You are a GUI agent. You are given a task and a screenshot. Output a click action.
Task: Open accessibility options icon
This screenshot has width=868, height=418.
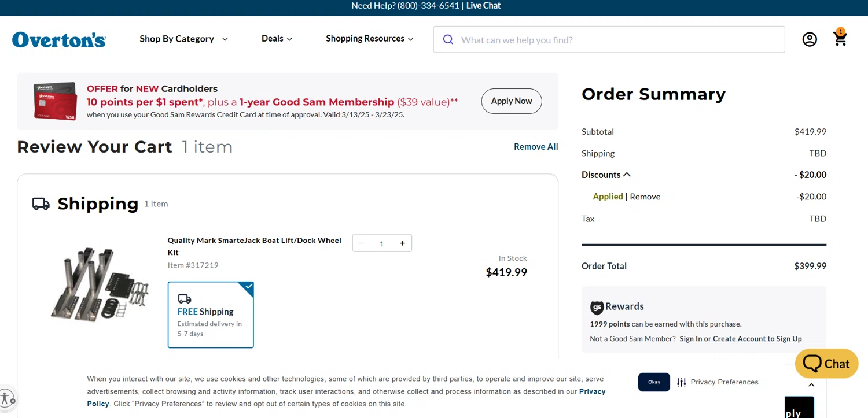click(6, 398)
